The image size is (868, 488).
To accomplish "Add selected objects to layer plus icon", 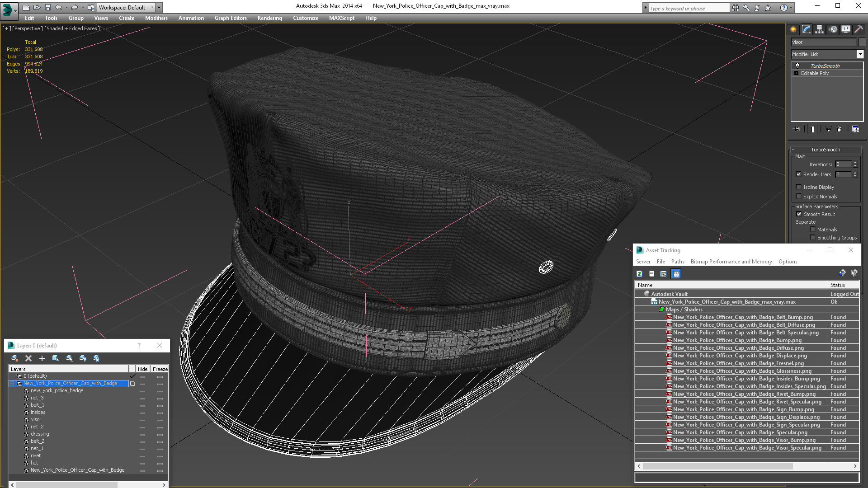I will pos(42,358).
